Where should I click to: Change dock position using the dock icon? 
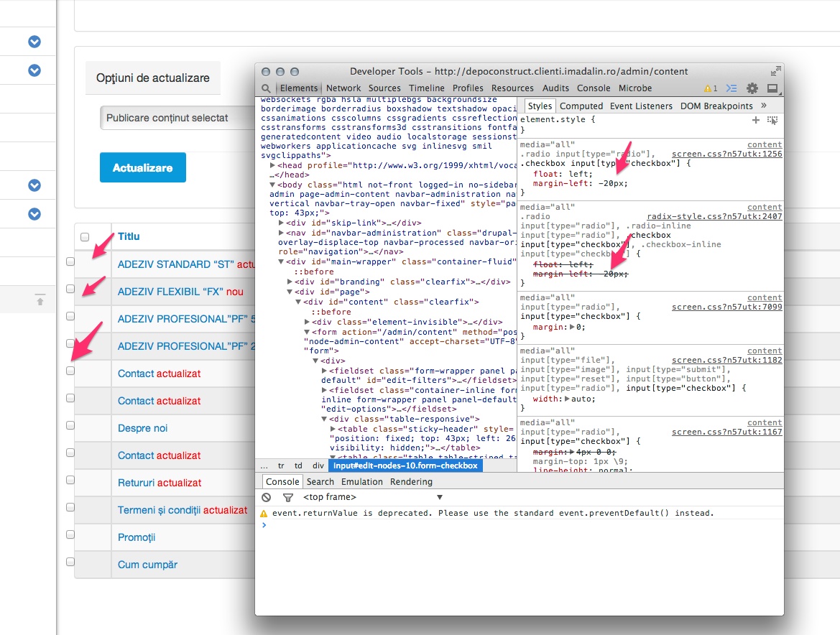[x=772, y=88]
